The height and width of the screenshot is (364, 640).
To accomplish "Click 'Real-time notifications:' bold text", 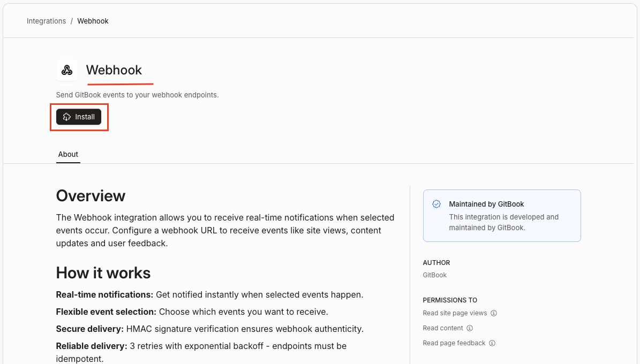I will [104, 294].
